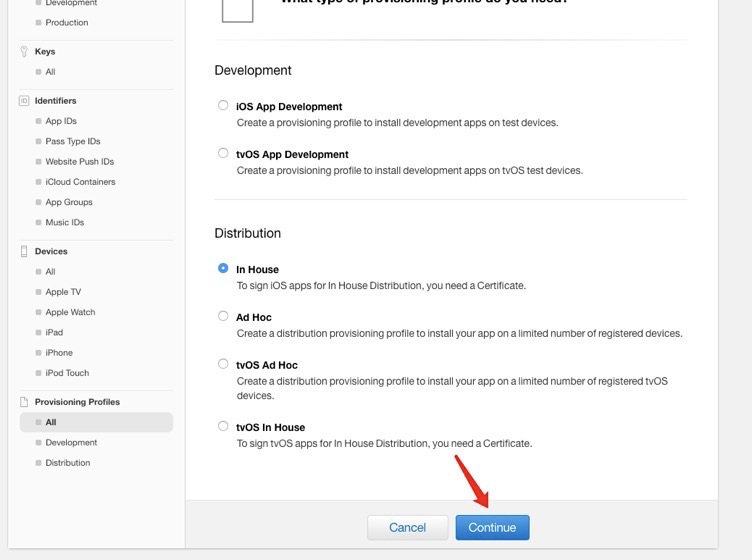Cancel the provisioning profile creation
The image size is (752, 560).
(407, 527)
